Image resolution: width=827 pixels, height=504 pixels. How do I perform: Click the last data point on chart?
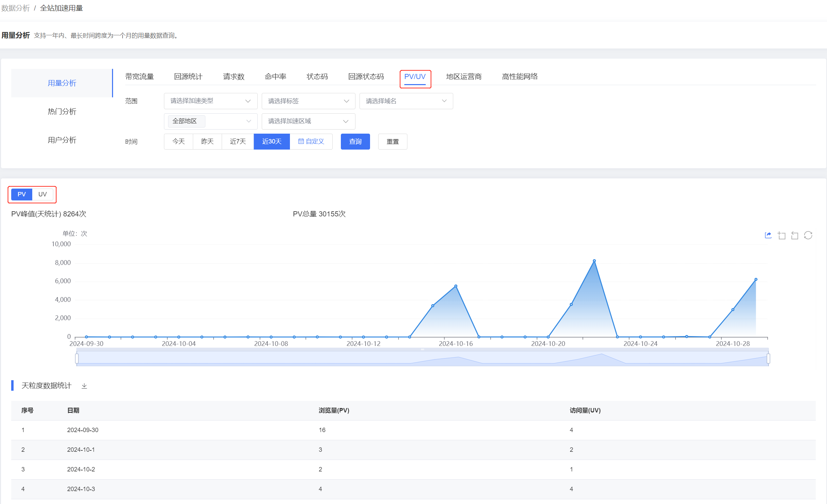(x=756, y=279)
